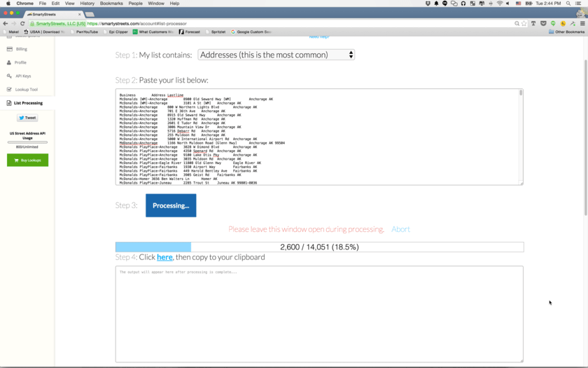Click the API usage meter bar

tap(27, 142)
